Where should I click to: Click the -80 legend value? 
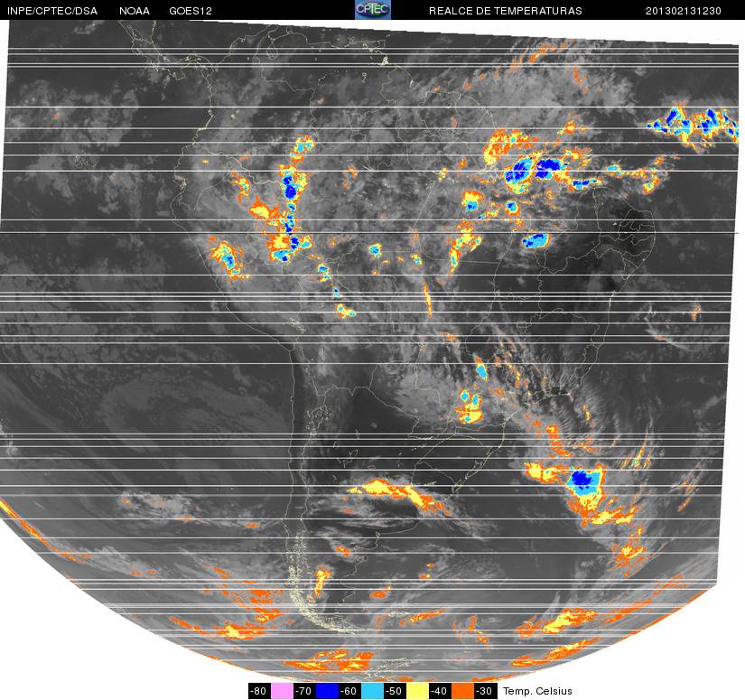[259, 691]
